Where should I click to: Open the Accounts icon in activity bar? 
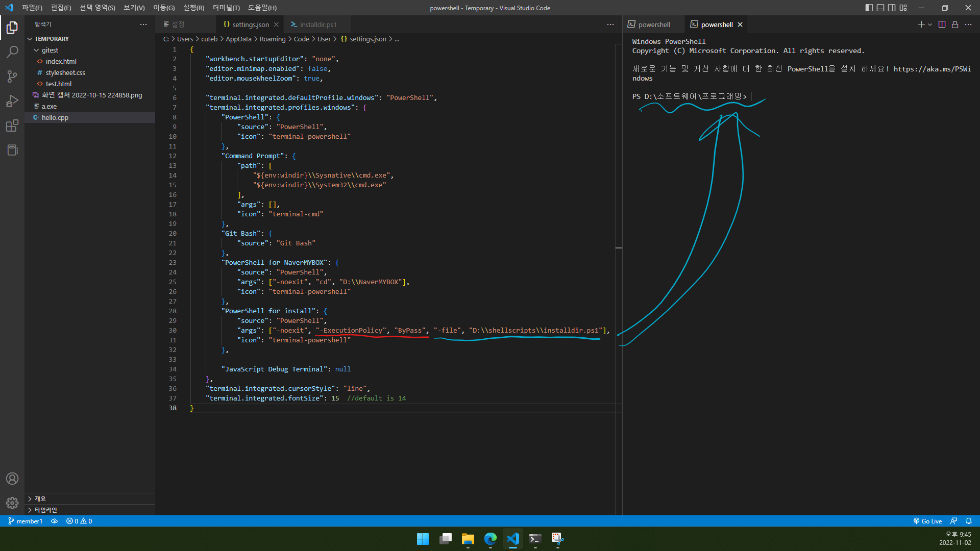[x=12, y=479]
